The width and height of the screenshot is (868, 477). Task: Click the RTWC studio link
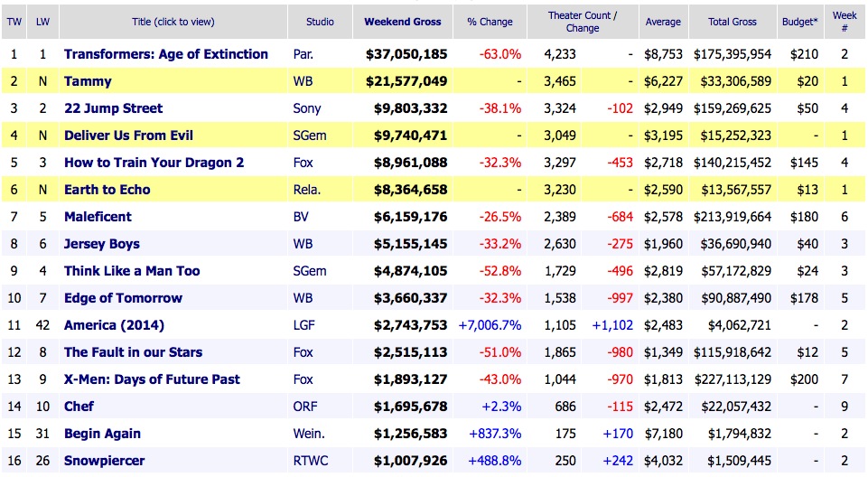pyautogui.click(x=311, y=461)
